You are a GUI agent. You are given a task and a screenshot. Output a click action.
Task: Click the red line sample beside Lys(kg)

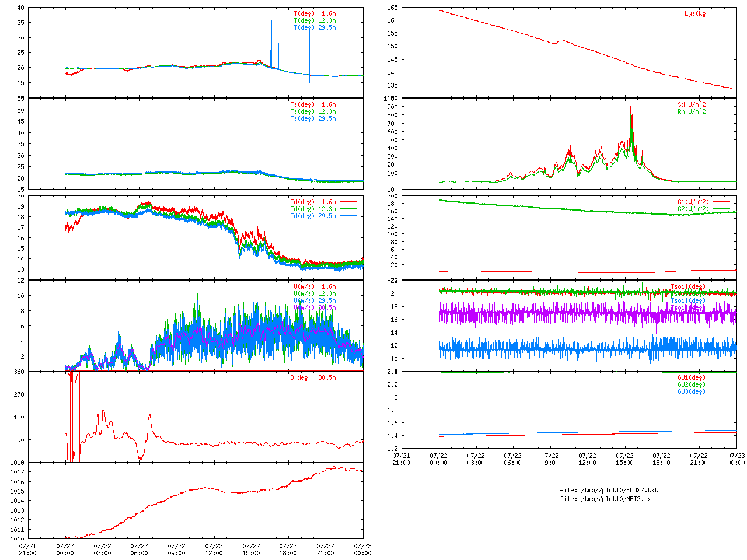point(721,13)
